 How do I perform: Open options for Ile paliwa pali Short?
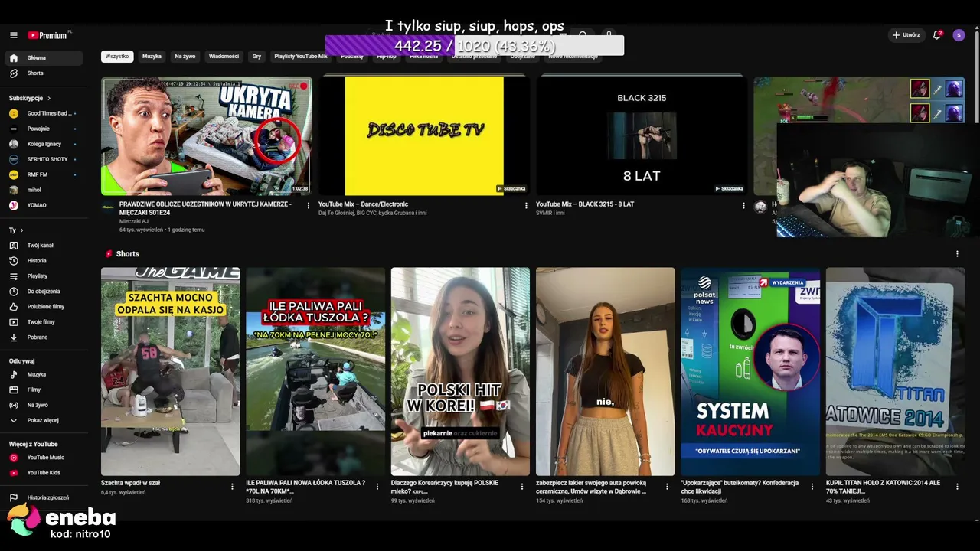point(377,486)
